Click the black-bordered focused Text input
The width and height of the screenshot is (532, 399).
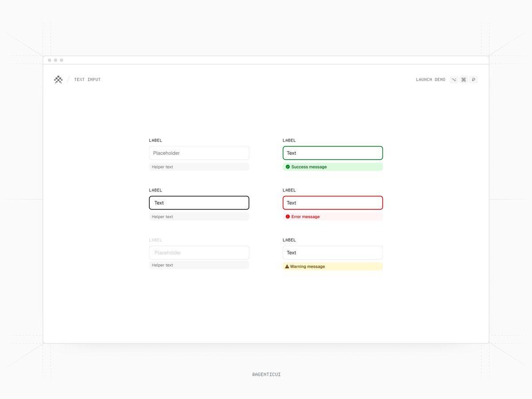[199, 203]
